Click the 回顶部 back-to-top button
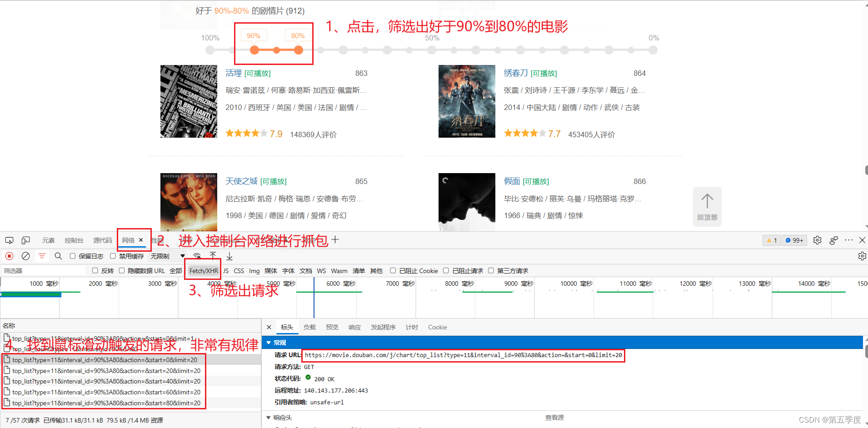Screen dimensions: 868x428 707,207
